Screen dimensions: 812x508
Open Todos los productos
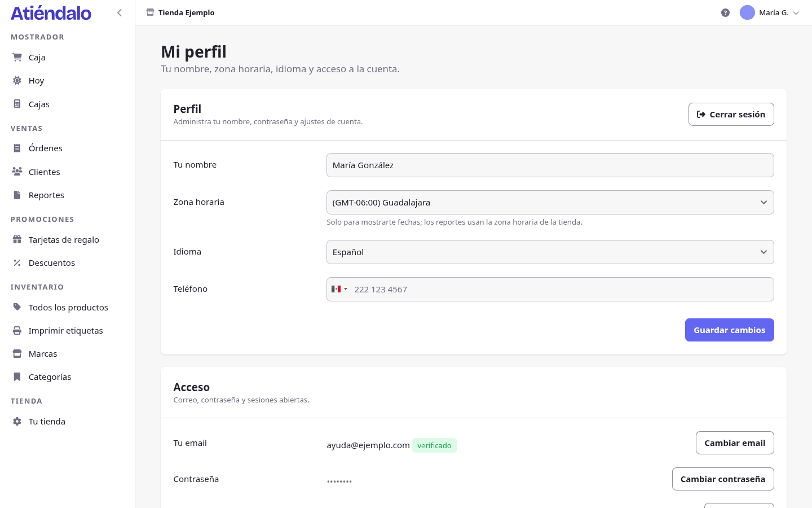coord(68,308)
